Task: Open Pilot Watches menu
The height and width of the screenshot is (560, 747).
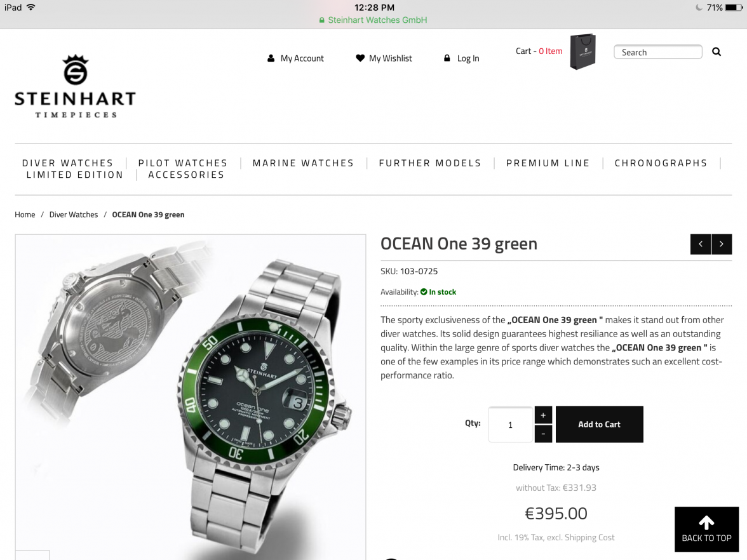Action: click(x=183, y=163)
